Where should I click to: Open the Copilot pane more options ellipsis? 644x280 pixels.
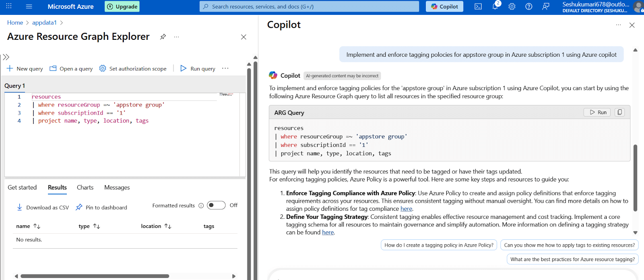tap(618, 25)
